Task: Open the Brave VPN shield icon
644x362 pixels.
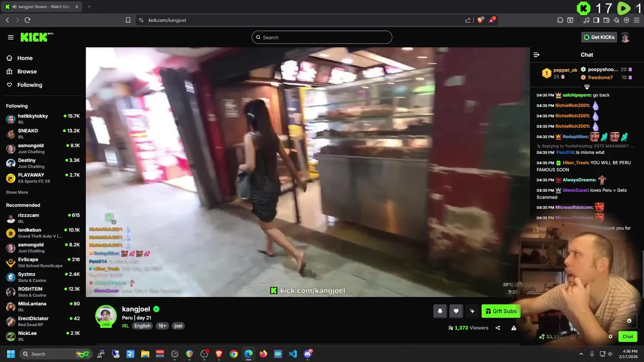Action: click(626, 20)
